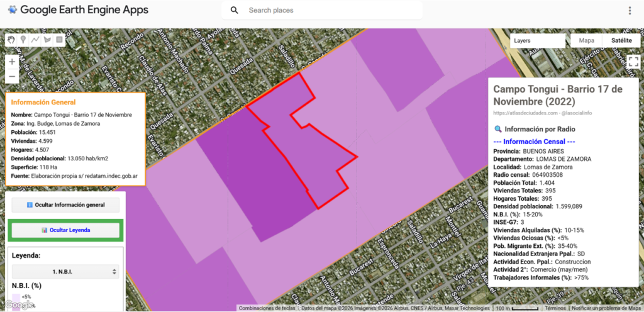This screenshot has height=312, width=644.
Task: Expand the Layers dropdown
Action: (537, 40)
